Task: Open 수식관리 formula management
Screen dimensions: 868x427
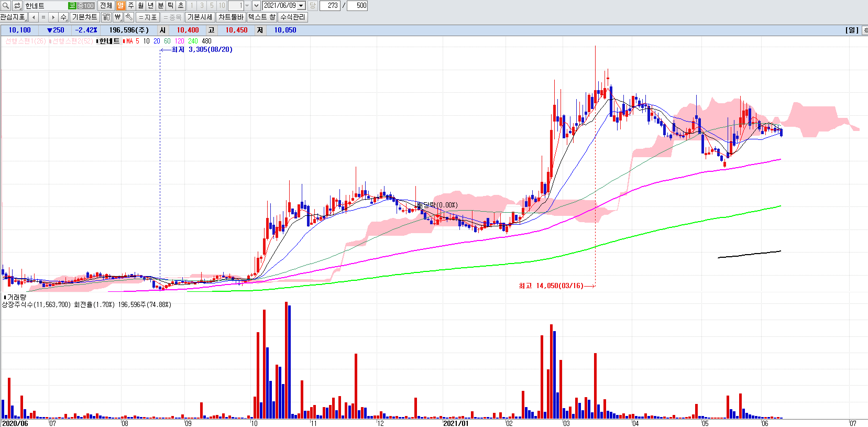Action: pos(292,17)
